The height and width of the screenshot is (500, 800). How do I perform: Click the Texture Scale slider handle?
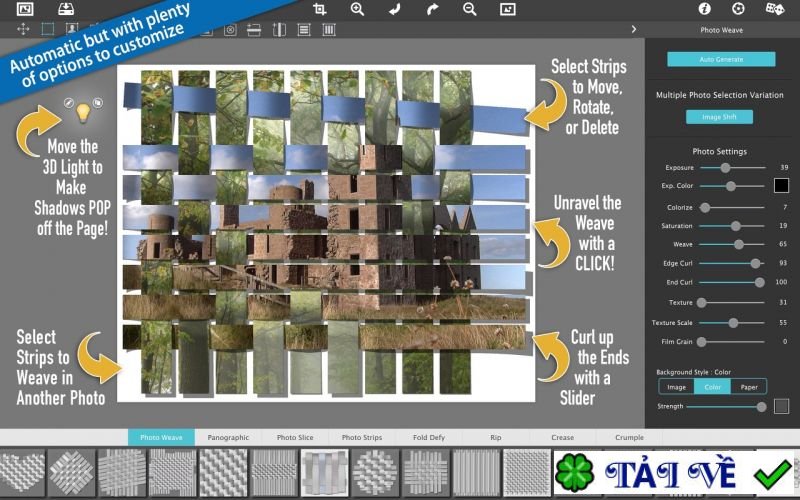click(x=733, y=323)
